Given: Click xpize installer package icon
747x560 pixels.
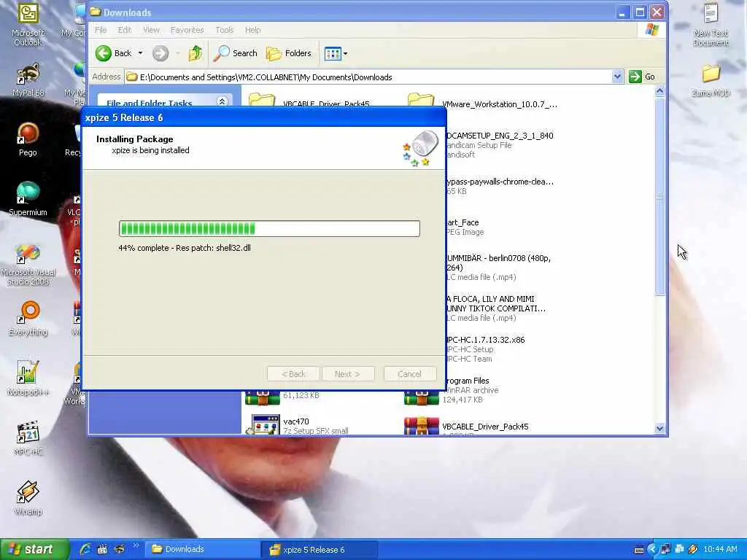Looking at the screenshot, I should pos(420,148).
